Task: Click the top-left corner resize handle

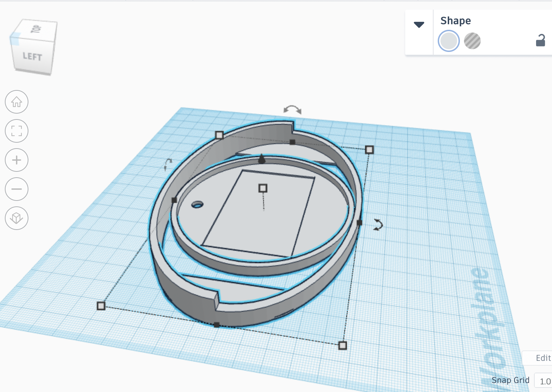Action: click(219, 135)
